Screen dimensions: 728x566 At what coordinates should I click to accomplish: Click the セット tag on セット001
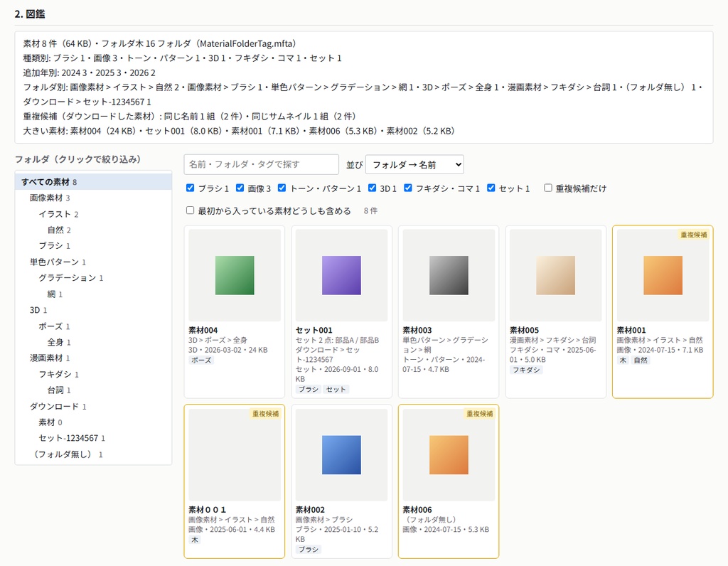[336, 390]
